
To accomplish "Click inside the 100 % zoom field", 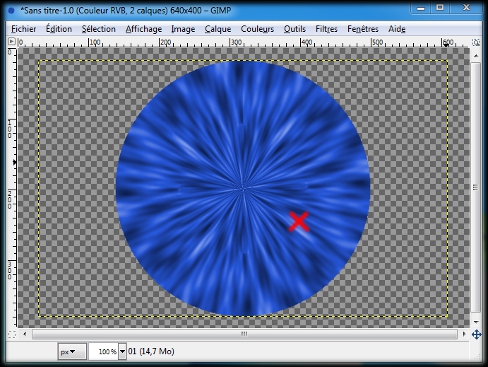I will (104, 351).
